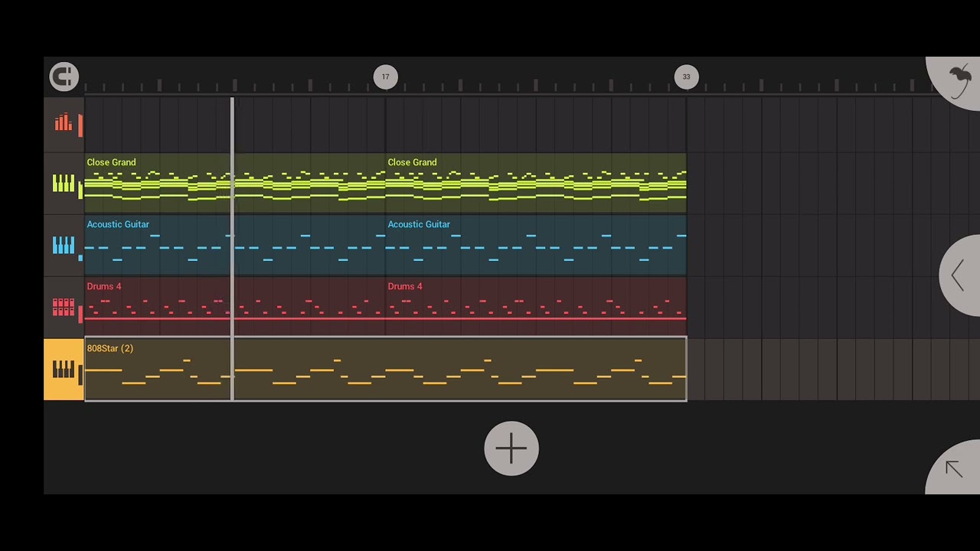
Task: Select the second Close Grand clip
Action: click(536, 183)
